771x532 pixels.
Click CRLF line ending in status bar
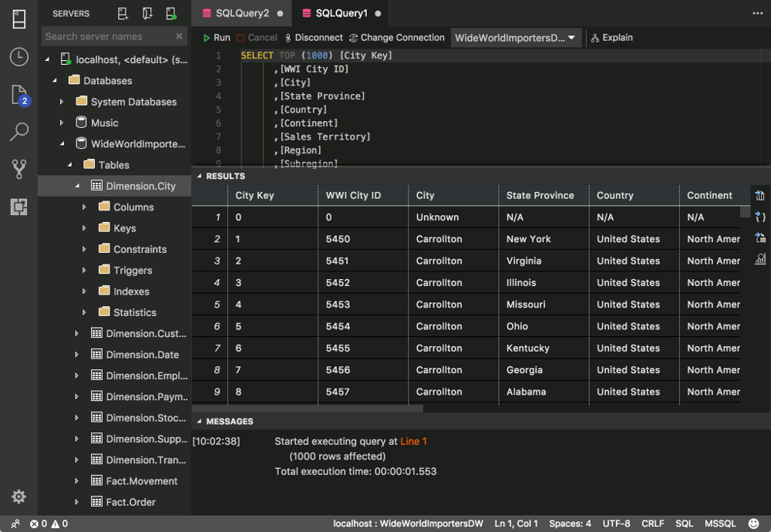pyautogui.click(x=652, y=524)
